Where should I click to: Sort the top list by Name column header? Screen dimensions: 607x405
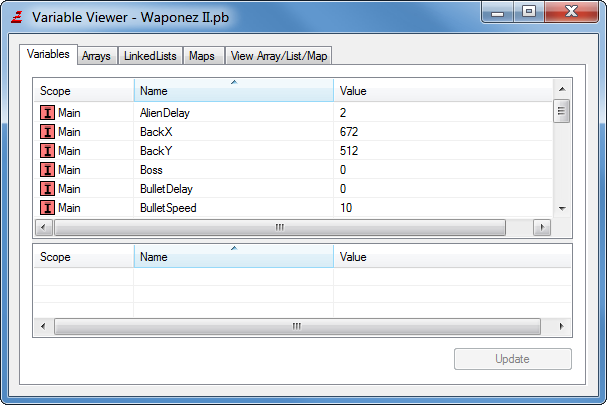pos(233,91)
